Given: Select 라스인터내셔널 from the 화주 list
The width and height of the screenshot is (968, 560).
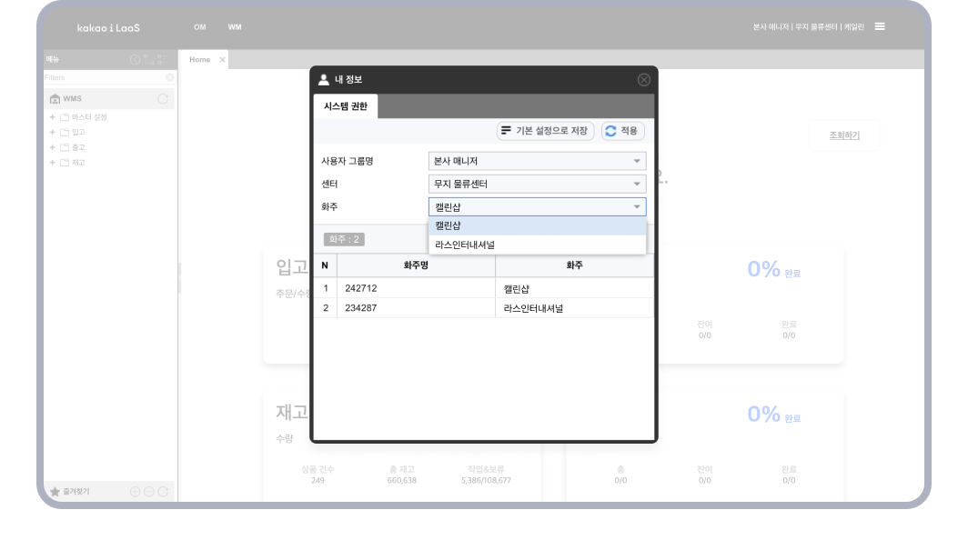Looking at the screenshot, I should 537,245.
